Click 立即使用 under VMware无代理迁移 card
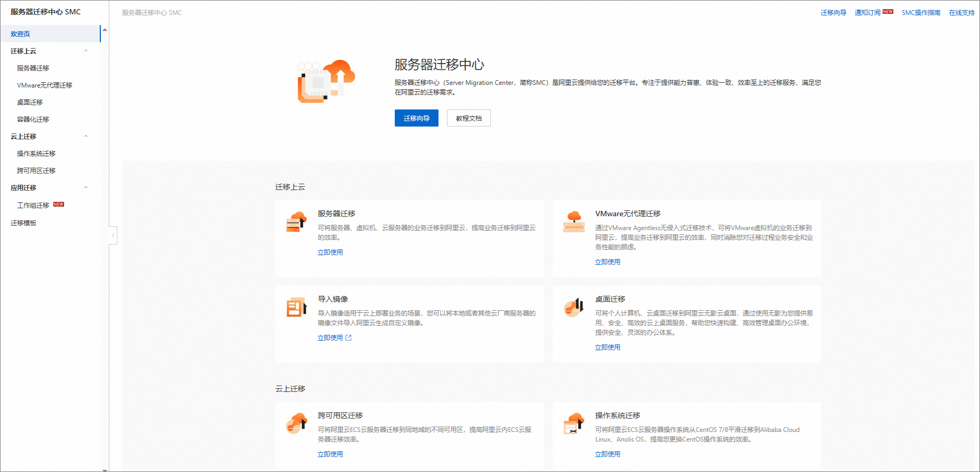This screenshot has width=980, height=472. click(x=608, y=262)
